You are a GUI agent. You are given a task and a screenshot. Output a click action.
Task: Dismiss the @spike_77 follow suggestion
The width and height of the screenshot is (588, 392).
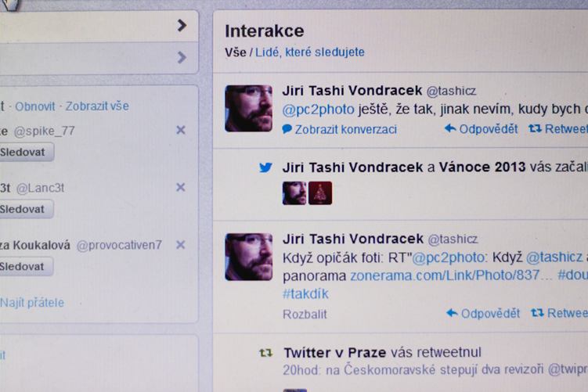181,130
